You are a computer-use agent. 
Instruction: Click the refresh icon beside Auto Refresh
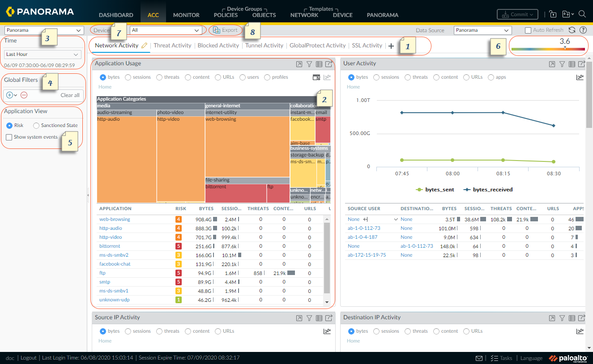pos(572,30)
